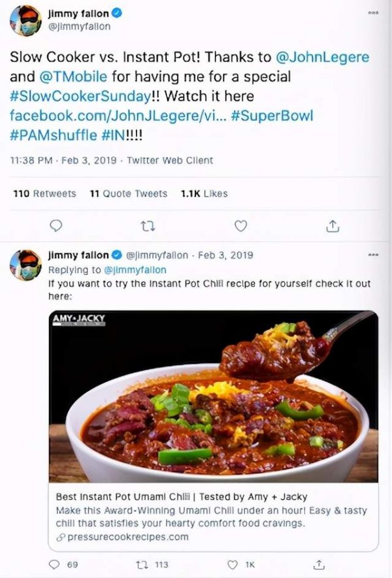Viewport: 392px width, 578px height.
Task: Open the @TMobile mention link
Action: (73, 76)
